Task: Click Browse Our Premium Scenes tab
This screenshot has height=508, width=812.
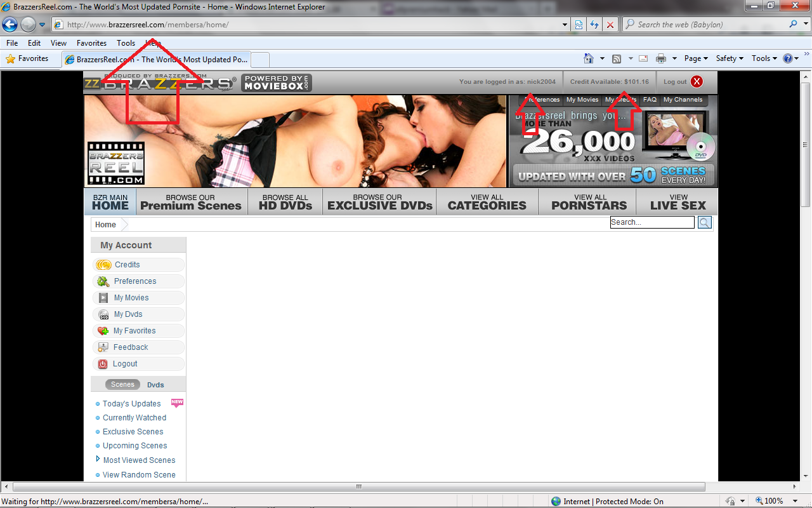Action: pyautogui.click(x=191, y=202)
